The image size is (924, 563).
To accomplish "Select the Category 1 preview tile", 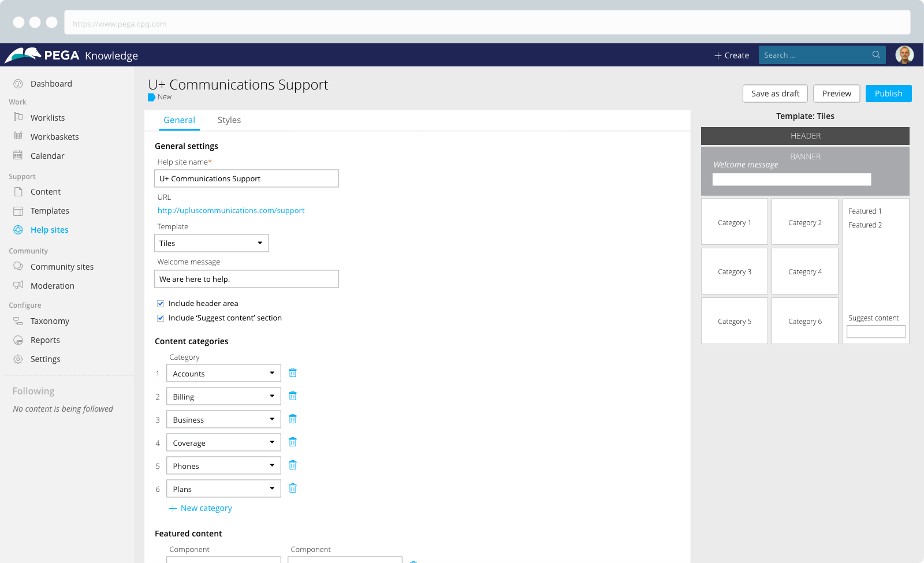I will click(x=735, y=222).
